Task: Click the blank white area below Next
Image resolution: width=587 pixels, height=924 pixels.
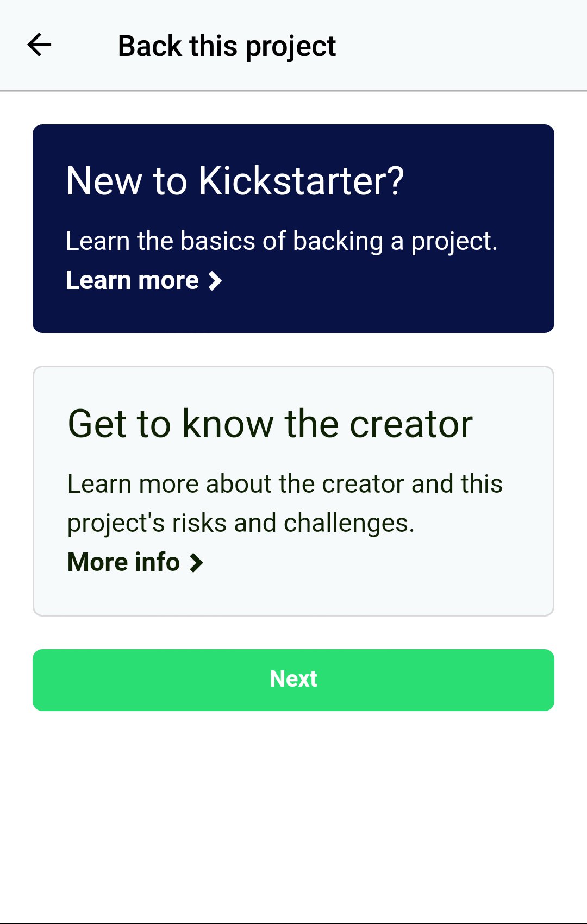Action: [293, 815]
